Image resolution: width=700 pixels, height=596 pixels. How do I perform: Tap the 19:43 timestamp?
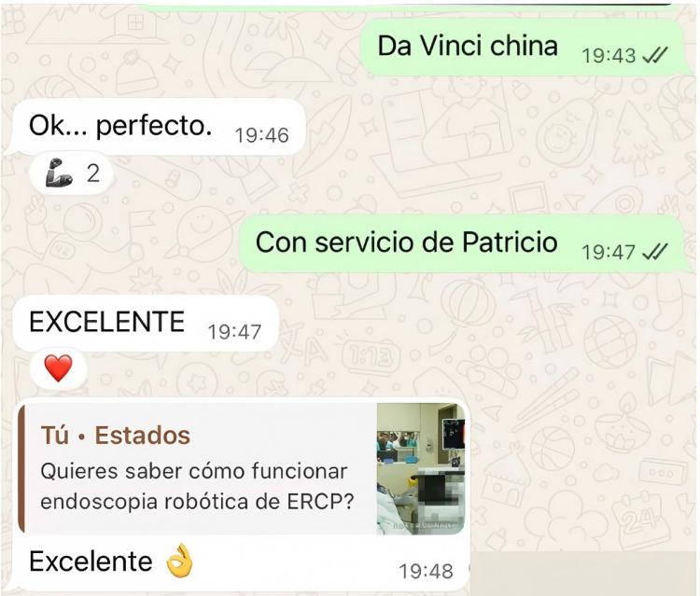[609, 56]
